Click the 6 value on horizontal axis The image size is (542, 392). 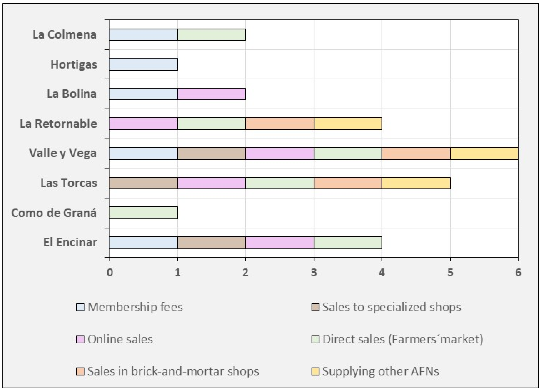[518, 272]
